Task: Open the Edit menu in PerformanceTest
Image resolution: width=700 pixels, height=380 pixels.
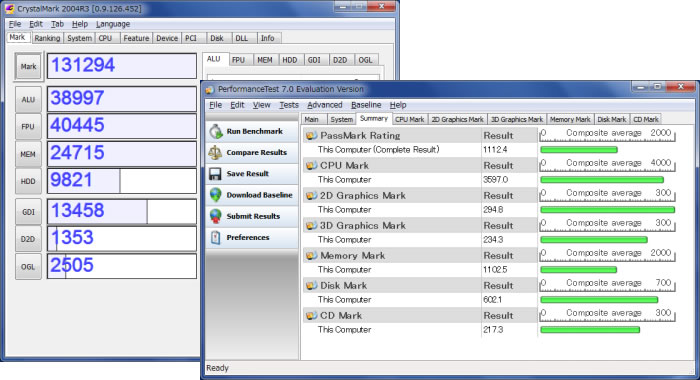Action: pos(237,105)
